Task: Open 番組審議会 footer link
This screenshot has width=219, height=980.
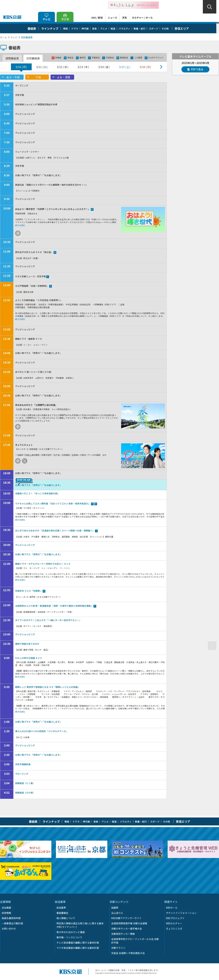Action: click(62, 913)
